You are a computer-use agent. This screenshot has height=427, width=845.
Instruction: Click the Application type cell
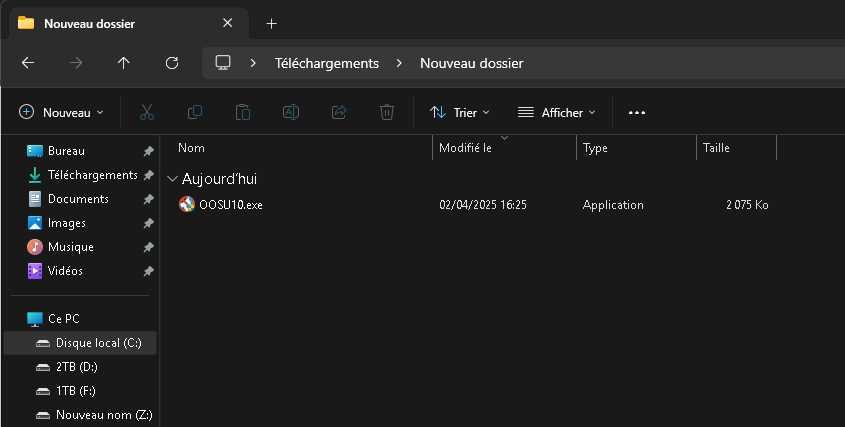tap(613, 205)
